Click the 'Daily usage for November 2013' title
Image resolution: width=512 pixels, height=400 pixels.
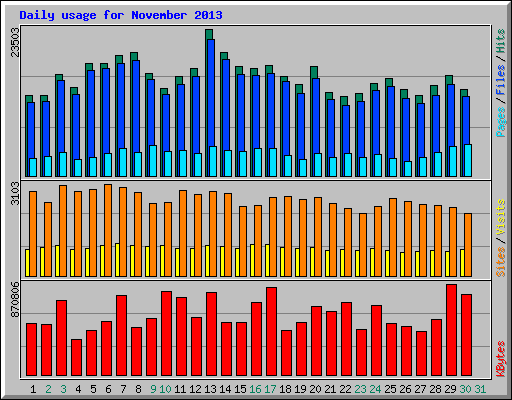[121, 15]
